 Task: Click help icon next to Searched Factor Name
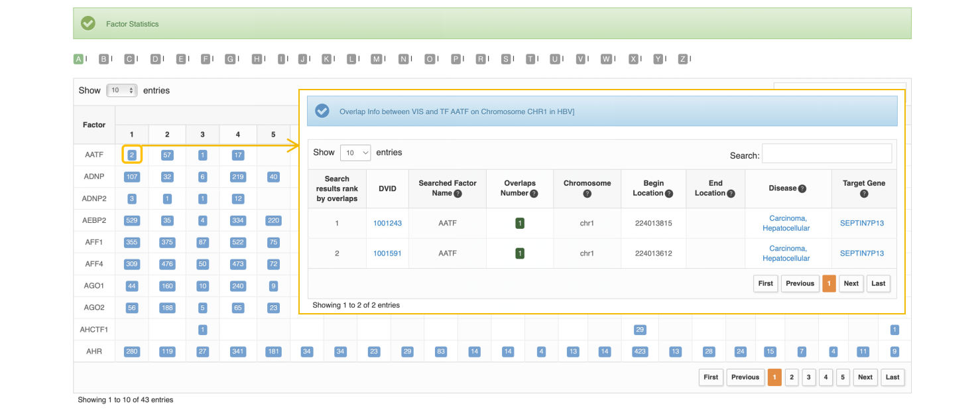(x=458, y=194)
